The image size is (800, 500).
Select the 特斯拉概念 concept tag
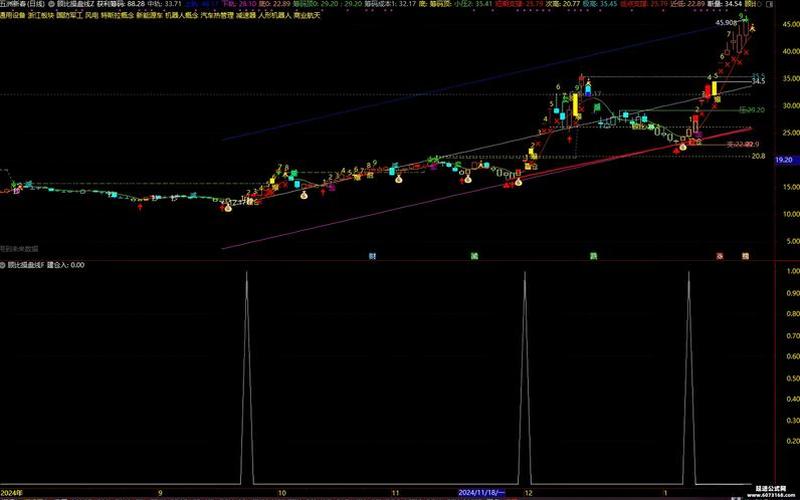click(117, 15)
